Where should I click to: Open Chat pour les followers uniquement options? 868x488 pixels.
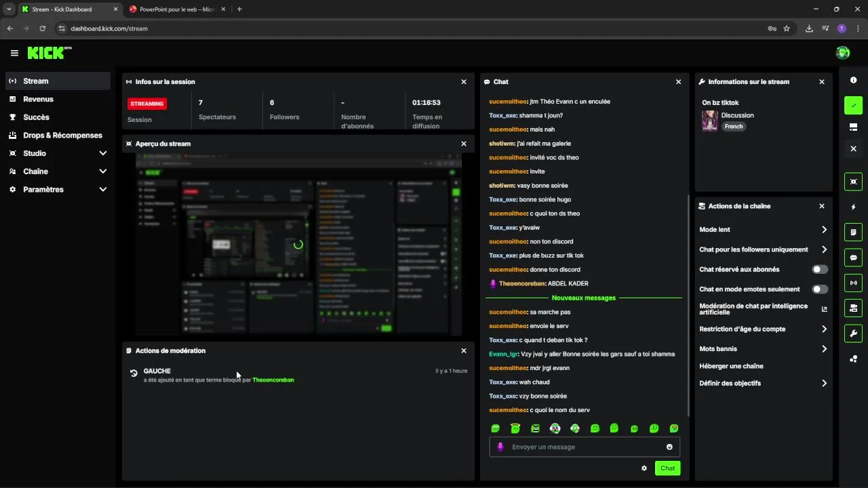click(764, 249)
